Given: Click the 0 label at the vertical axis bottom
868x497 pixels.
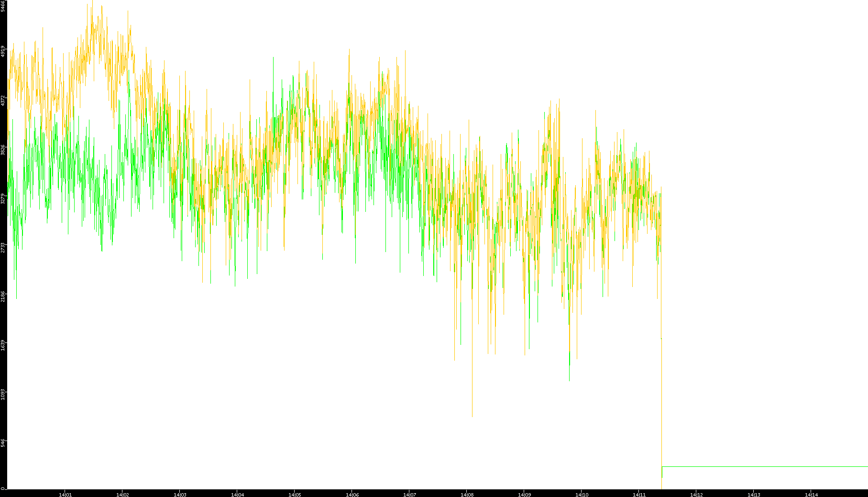Looking at the screenshot, I should 3,488.
